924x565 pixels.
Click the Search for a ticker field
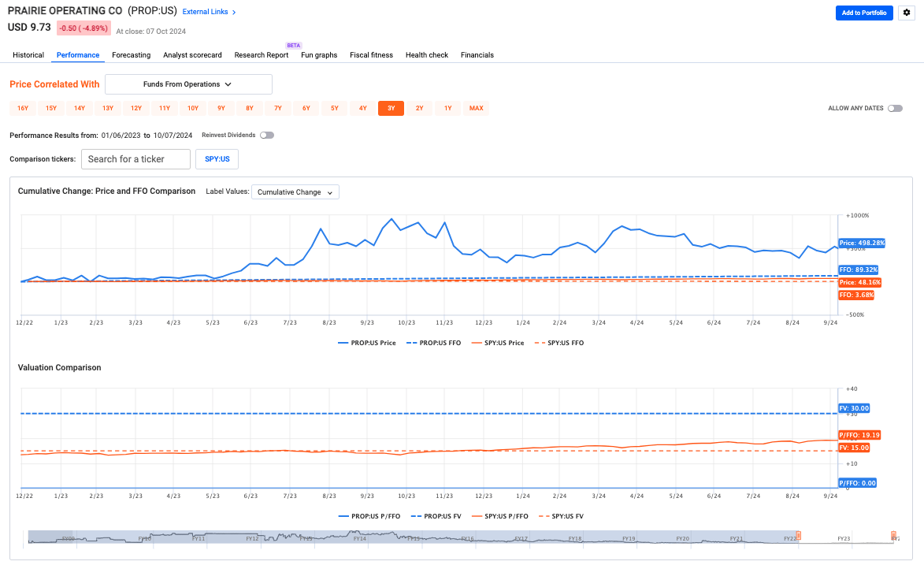click(135, 159)
